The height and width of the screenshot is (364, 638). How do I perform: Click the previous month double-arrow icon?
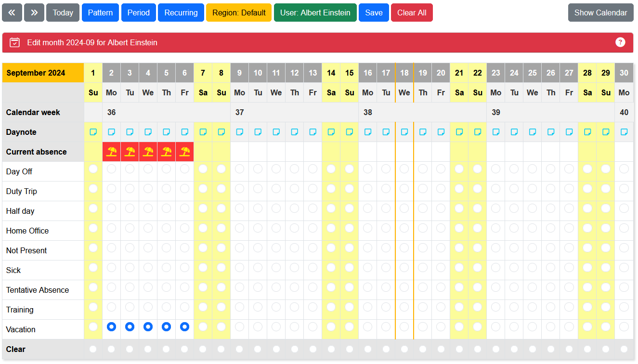[x=12, y=13]
